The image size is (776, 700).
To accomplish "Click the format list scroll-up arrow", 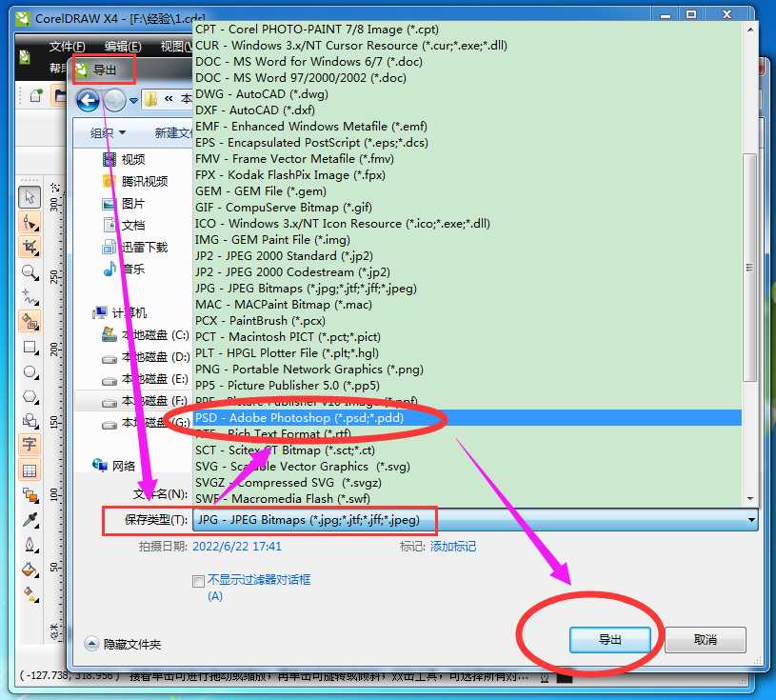I will tap(750, 30).
